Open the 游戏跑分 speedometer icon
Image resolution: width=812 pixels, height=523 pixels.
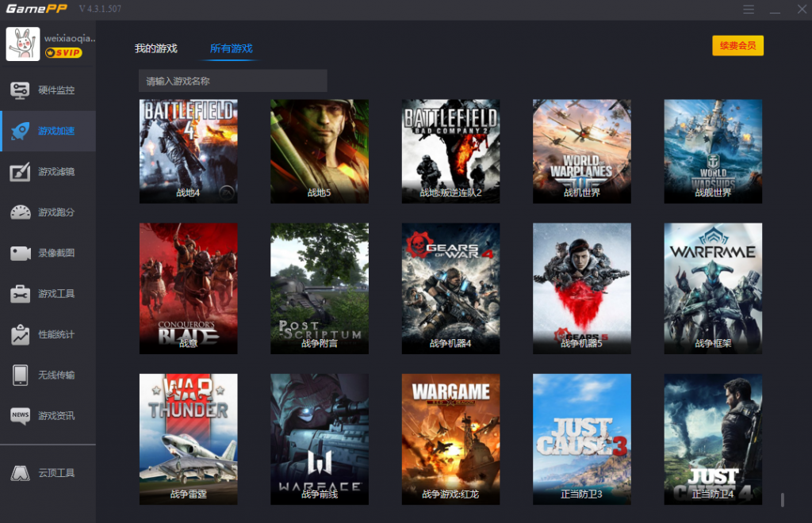pos(20,212)
